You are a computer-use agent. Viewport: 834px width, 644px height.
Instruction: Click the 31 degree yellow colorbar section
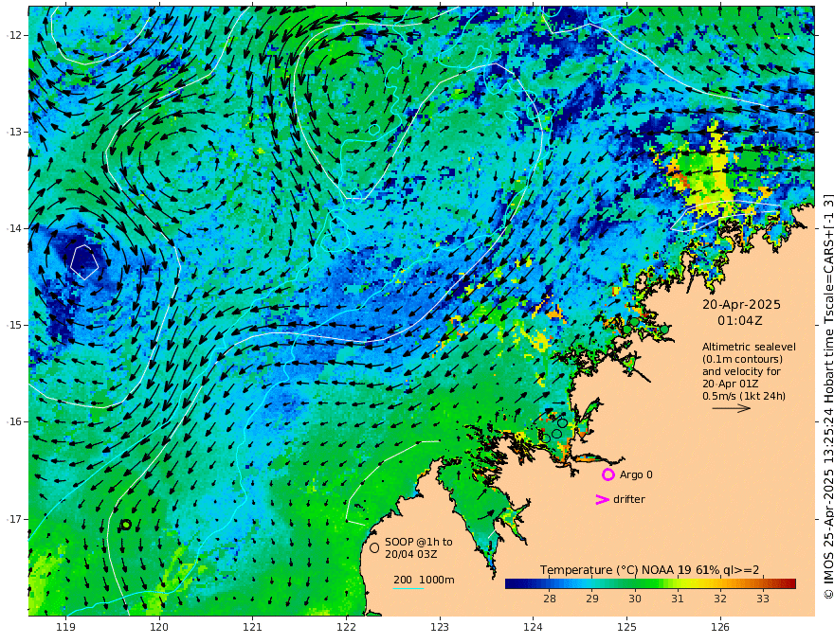[677, 584]
